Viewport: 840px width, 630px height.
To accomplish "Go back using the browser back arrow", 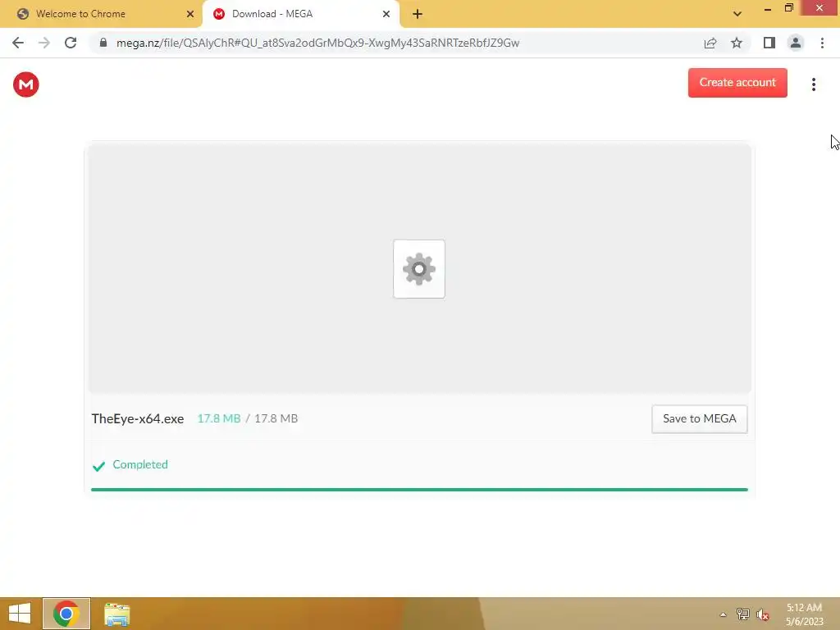I will click(x=18, y=43).
